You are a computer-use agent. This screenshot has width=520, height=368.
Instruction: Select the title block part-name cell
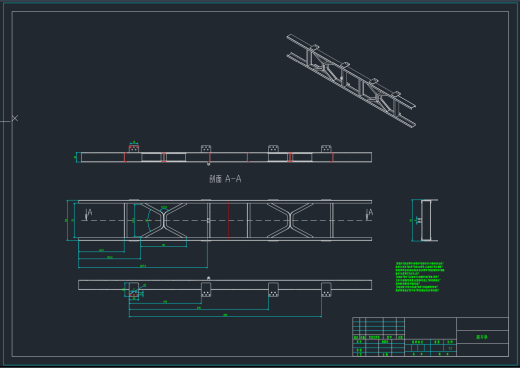pos(482,337)
